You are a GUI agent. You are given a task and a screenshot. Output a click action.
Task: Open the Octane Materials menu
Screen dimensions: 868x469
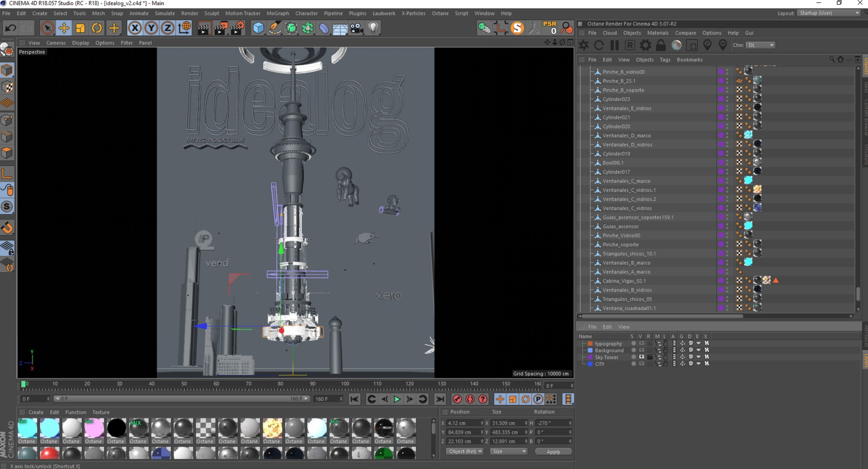click(657, 33)
